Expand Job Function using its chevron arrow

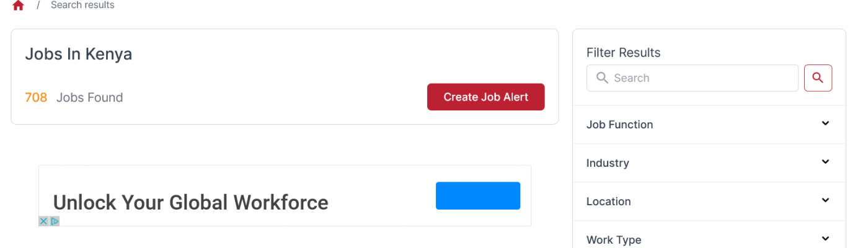click(825, 123)
